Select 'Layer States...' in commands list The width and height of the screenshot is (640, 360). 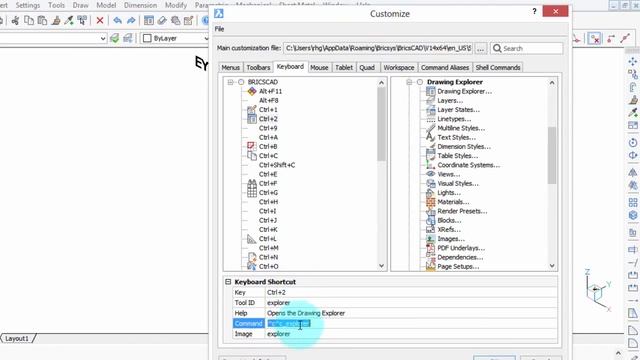(x=458, y=109)
